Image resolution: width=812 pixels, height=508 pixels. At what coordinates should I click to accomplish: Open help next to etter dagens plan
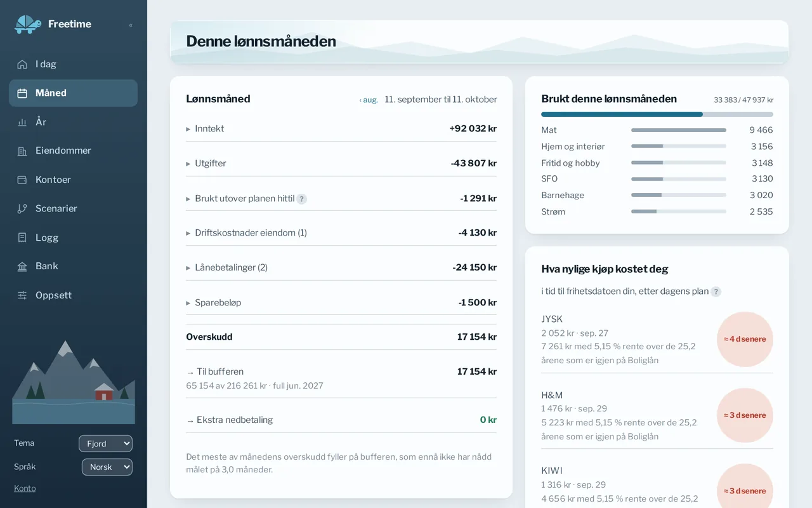(716, 291)
